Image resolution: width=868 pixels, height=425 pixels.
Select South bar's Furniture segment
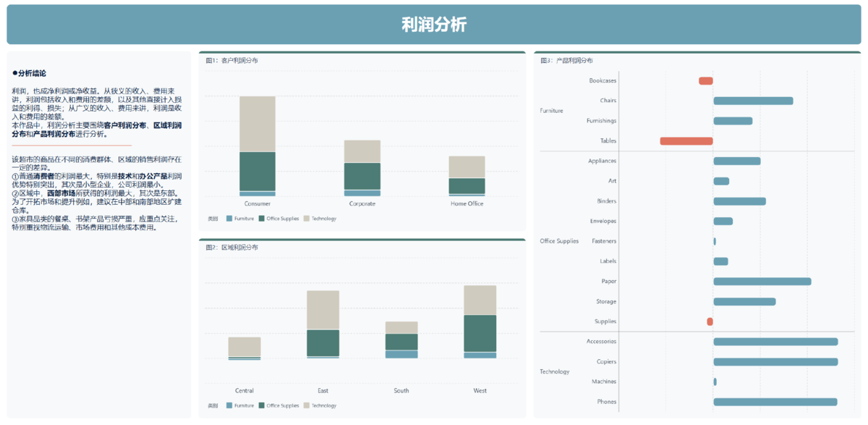click(x=401, y=354)
